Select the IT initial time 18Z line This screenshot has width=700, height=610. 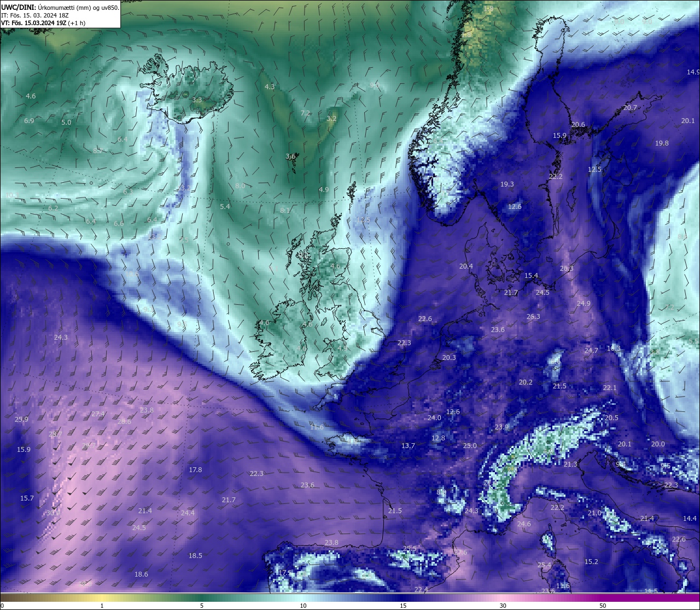(34, 15)
